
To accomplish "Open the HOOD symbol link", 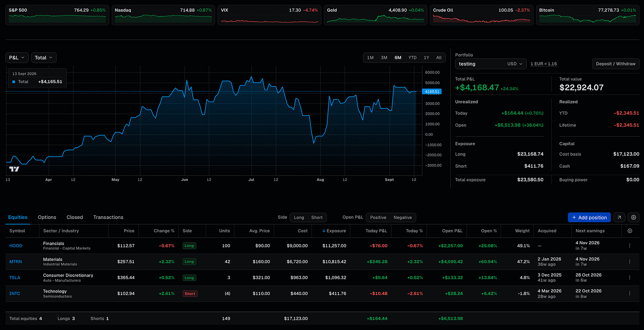I will [x=16, y=246].
